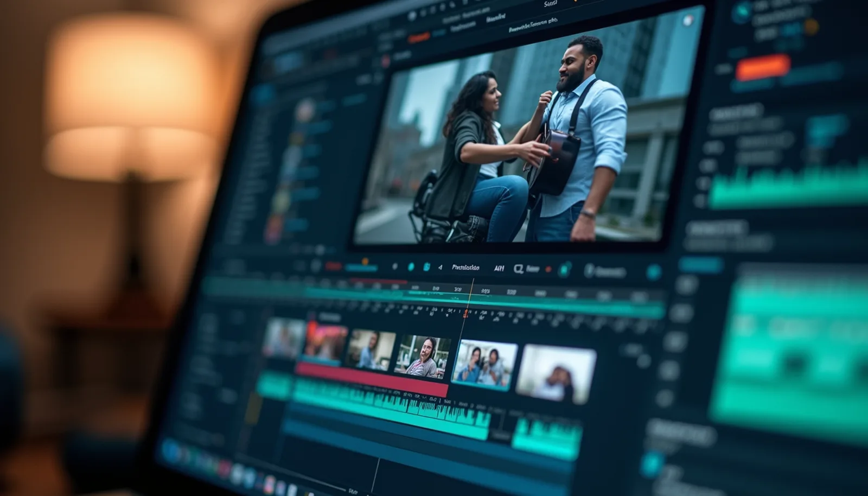Select the clip of woman wearing headphones
868x496 pixels.
422,357
